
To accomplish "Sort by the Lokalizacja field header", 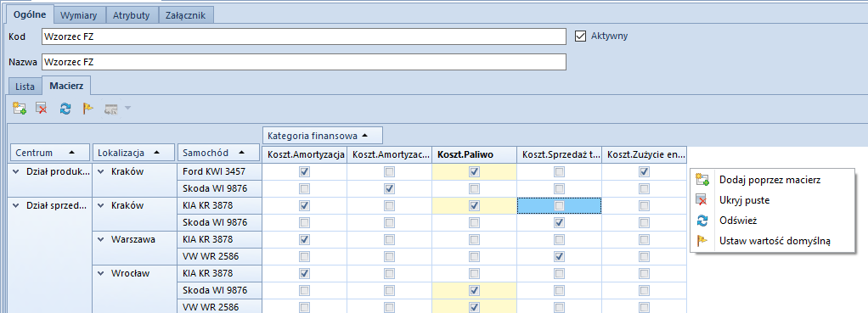I will coord(133,152).
